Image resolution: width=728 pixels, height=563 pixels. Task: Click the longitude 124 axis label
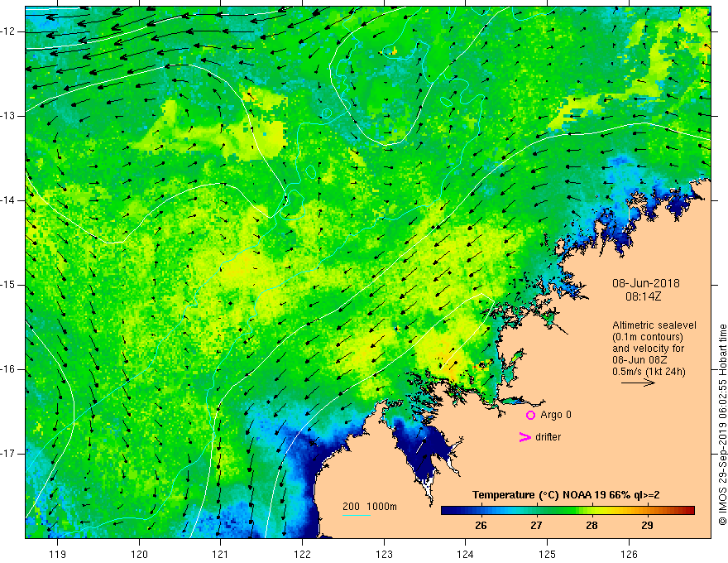(466, 554)
